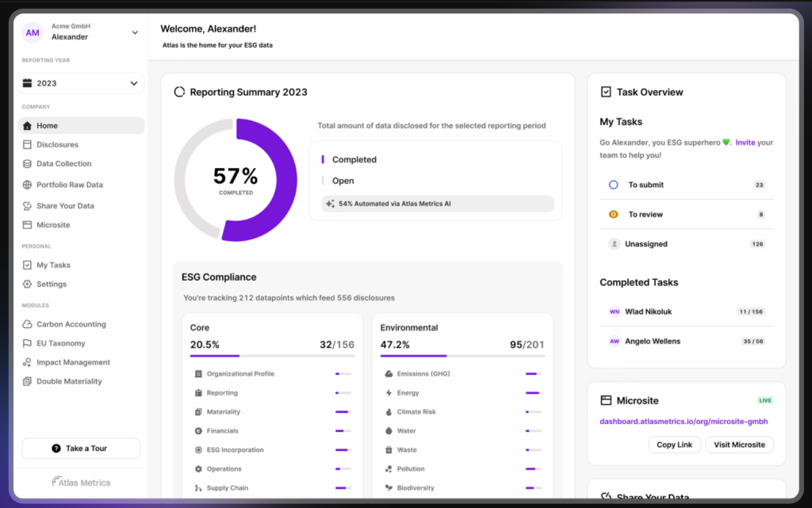Open the Climate Risk row

462,412
